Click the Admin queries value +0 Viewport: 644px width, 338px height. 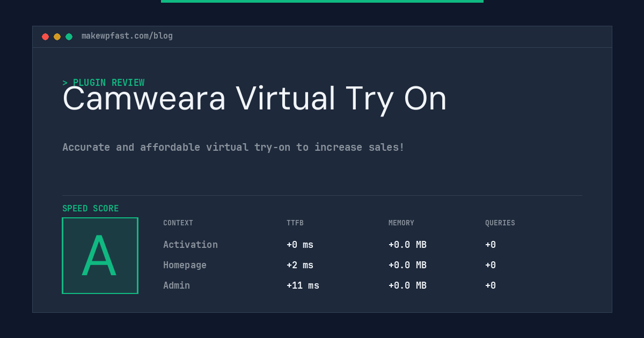pos(491,285)
